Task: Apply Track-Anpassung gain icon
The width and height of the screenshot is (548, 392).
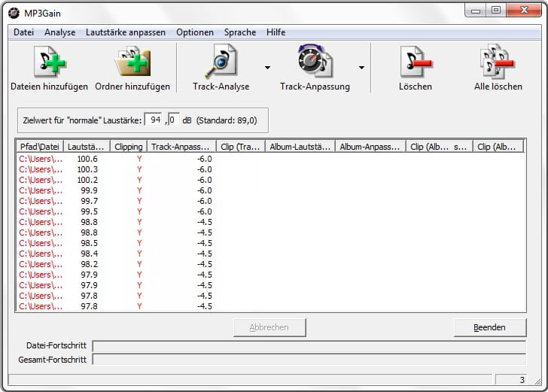Action: coord(315,62)
